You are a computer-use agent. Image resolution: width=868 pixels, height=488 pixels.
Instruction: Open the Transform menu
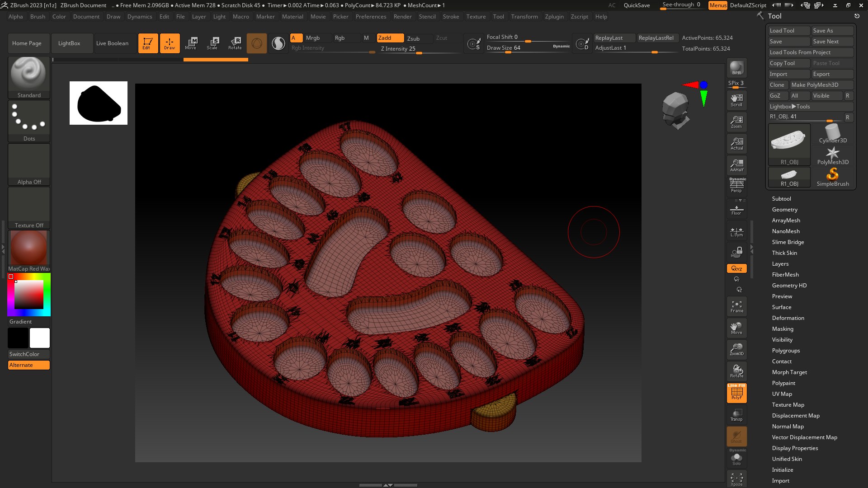click(x=524, y=17)
